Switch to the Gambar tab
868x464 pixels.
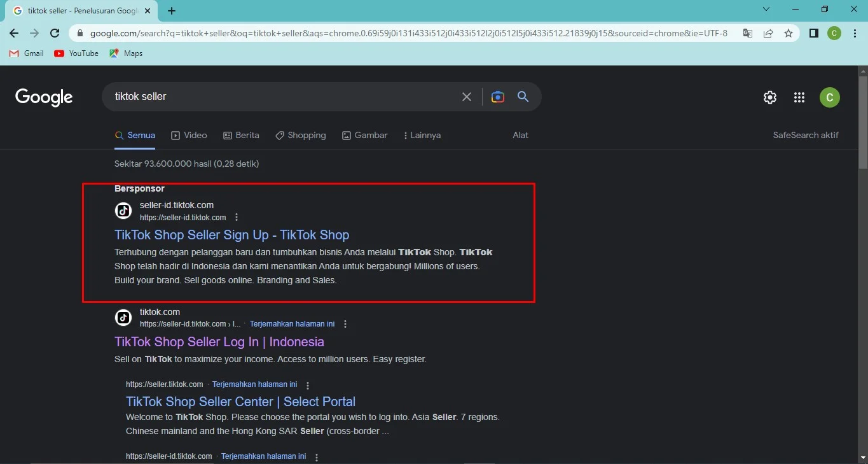coord(364,136)
